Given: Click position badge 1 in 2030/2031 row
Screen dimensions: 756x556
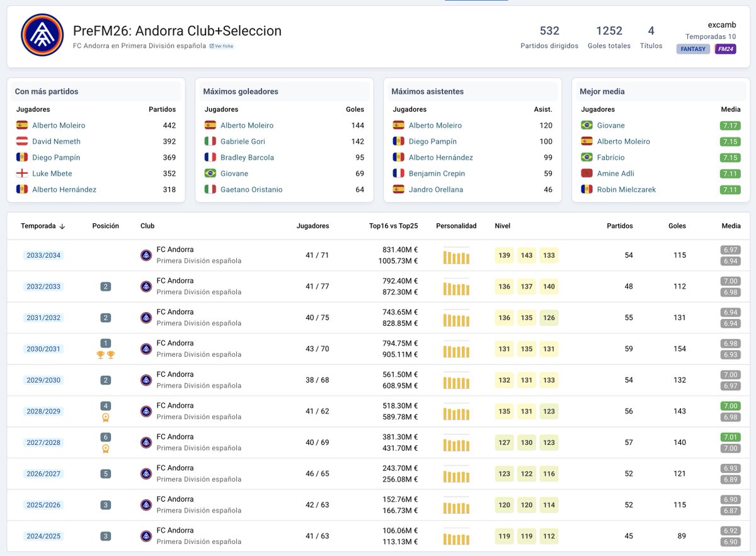Looking at the screenshot, I should pos(105,344).
